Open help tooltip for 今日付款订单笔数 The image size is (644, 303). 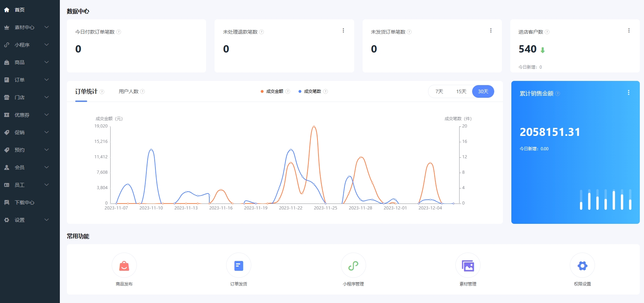point(119,32)
